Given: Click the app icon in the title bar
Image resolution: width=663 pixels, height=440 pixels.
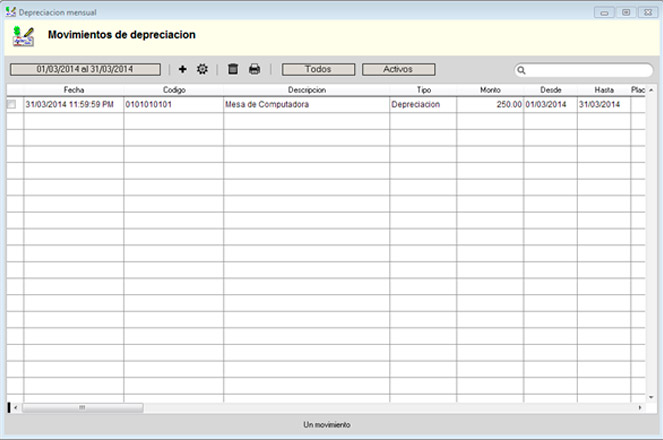Looking at the screenshot, I should pos(10,12).
